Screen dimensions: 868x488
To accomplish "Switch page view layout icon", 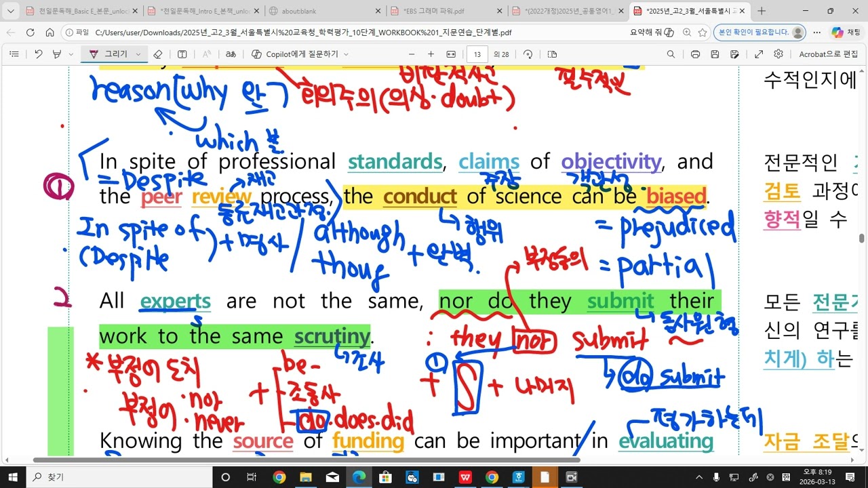I will (552, 54).
